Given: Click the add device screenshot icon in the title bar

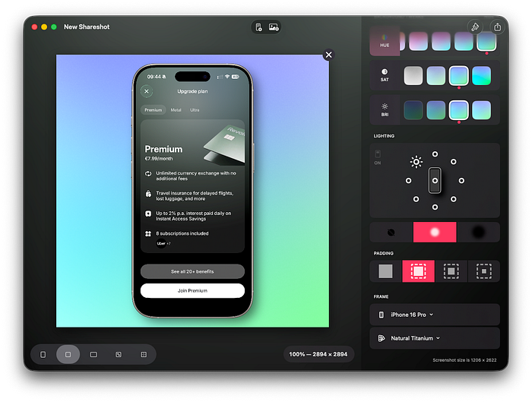Looking at the screenshot, I should click(258, 27).
